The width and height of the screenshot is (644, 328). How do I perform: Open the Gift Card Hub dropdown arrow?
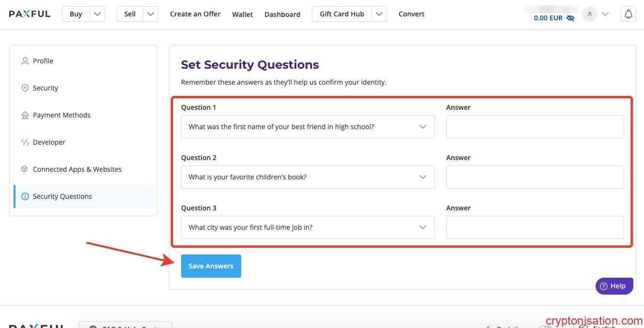[x=379, y=14]
